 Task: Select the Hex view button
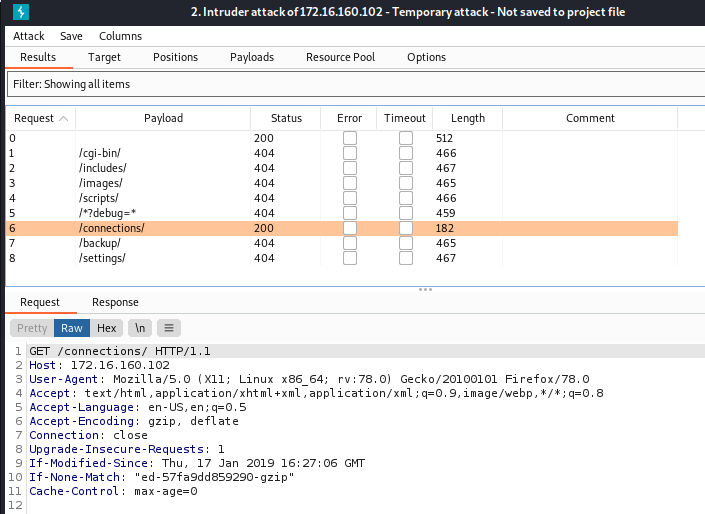pos(107,328)
